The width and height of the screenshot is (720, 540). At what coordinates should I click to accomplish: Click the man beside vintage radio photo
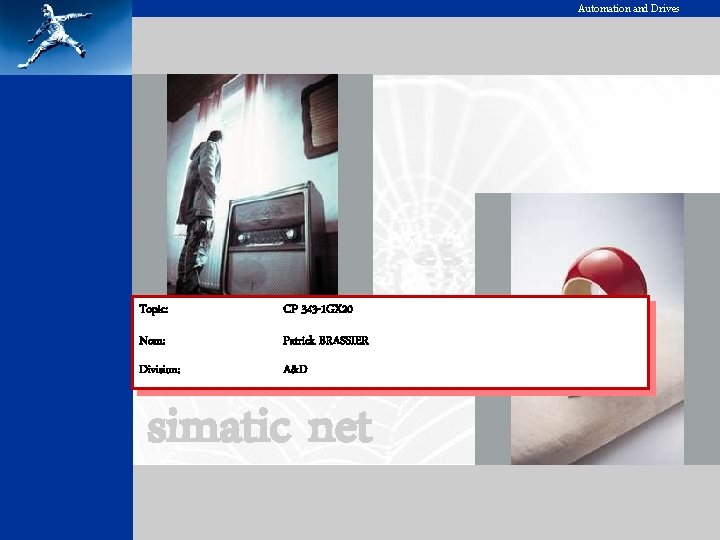coord(253,184)
